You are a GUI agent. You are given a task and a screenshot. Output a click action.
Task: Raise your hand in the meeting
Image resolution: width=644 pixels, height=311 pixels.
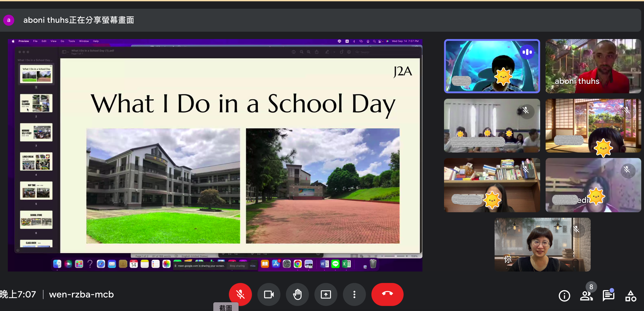pos(297,294)
